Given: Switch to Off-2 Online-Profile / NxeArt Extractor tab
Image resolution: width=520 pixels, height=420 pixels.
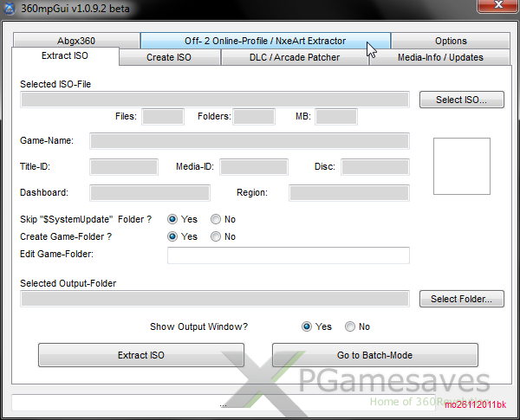Looking at the screenshot, I should click(x=264, y=41).
